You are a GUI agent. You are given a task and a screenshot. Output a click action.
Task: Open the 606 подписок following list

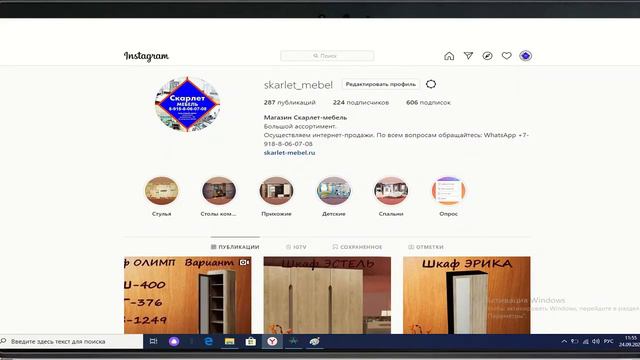(x=428, y=102)
